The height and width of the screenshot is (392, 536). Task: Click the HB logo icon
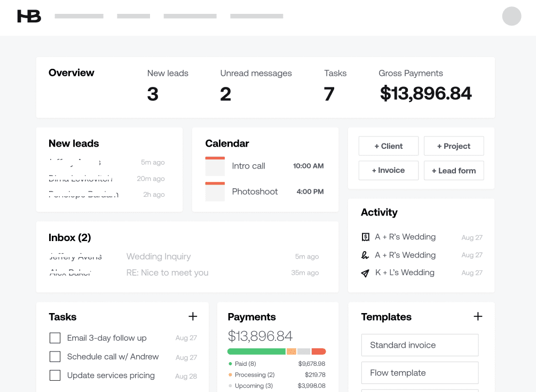tap(29, 16)
